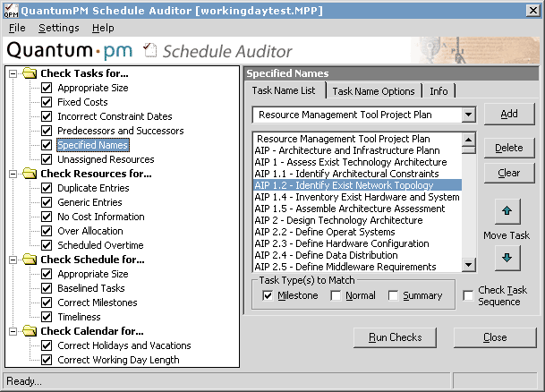
Task: Select AIP - Architecture and Infrastructure Plann row
Action: point(357,150)
